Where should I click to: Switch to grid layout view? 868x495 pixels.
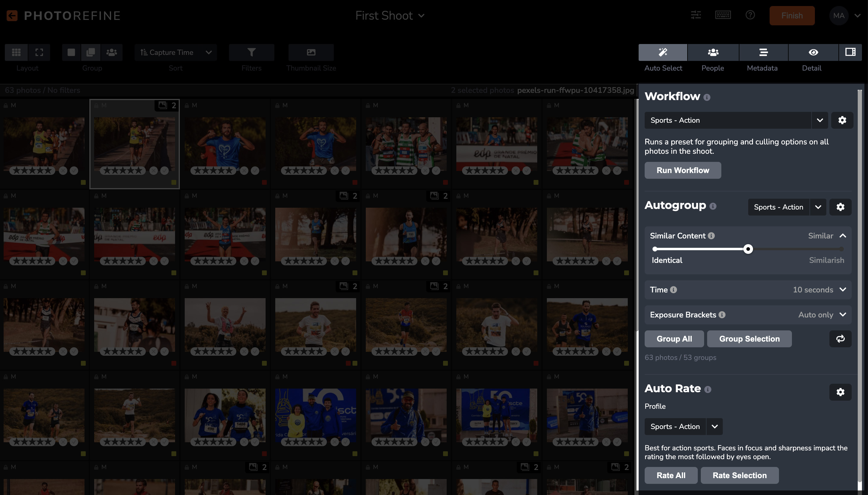point(16,52)
